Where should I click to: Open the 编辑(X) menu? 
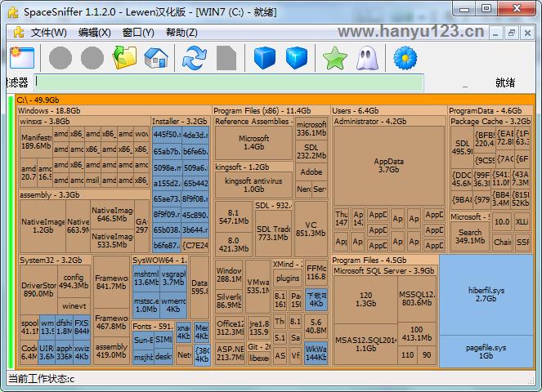tap(94, 33)
